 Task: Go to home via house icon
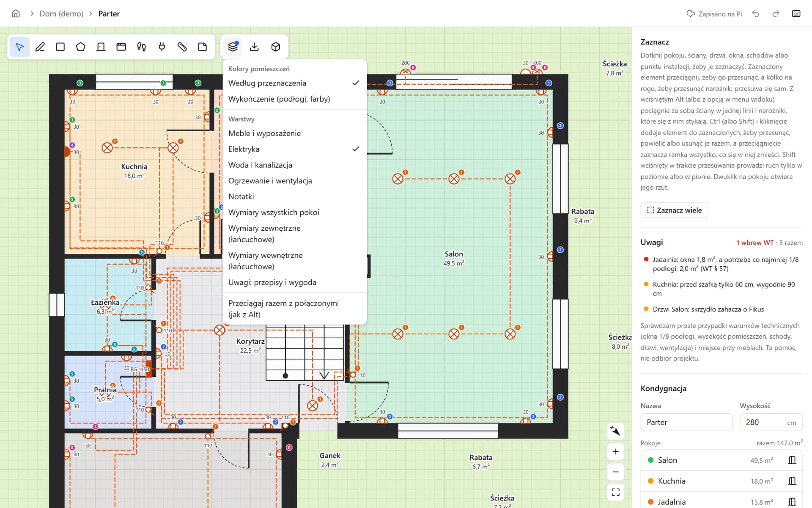point(16,14)
